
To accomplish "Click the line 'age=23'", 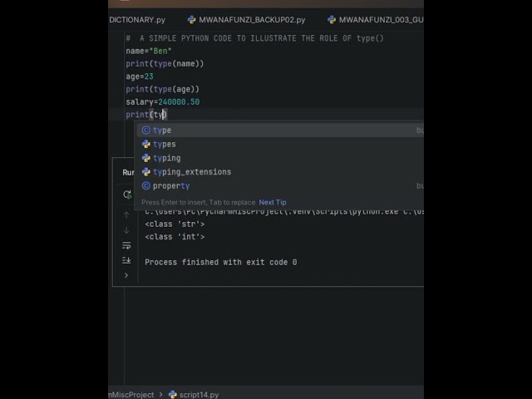I will pos(140,76).
